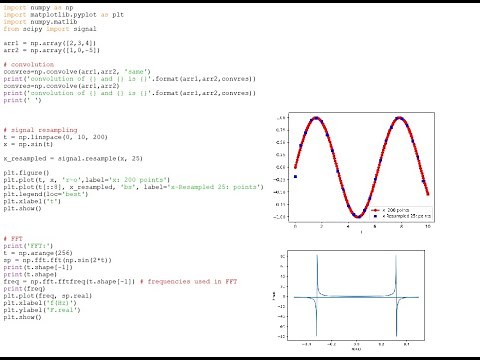
Task: Click the print(' ') line
Action: [23, 100]
